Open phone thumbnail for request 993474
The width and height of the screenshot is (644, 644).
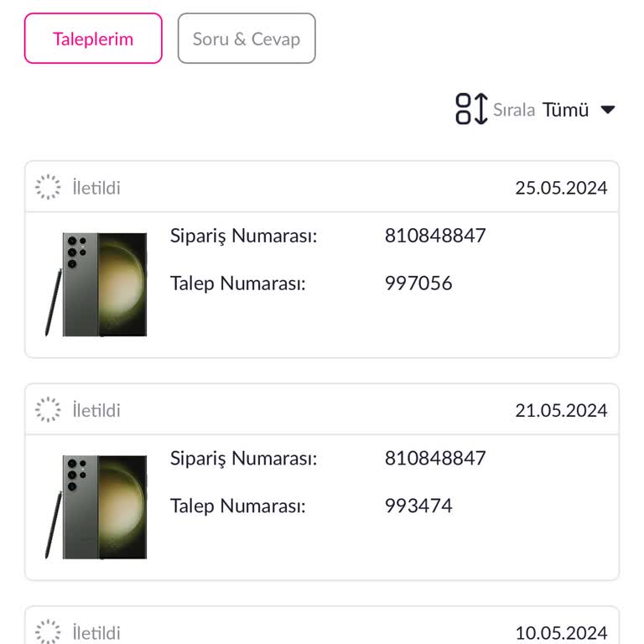pos(96,507)
